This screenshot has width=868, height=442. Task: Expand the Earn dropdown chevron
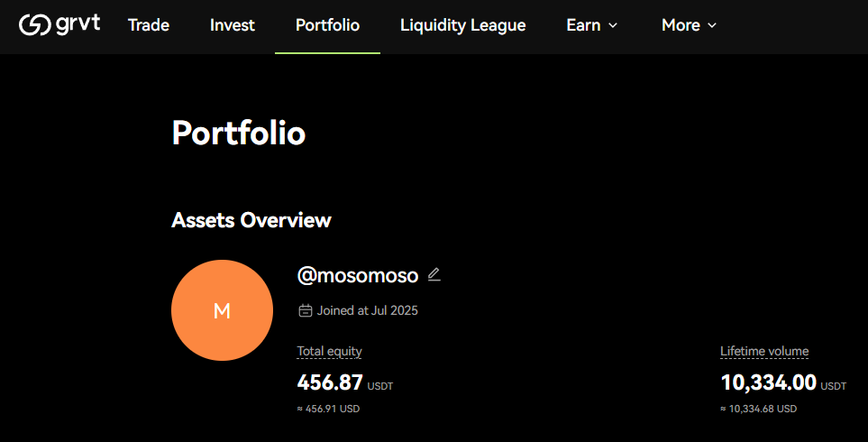(612, 25)
